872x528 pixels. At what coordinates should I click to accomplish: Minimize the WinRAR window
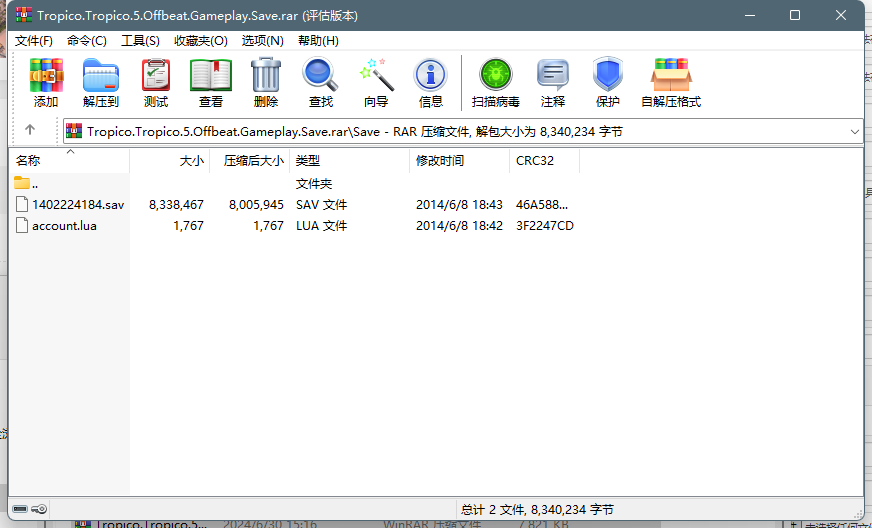point(751,16)
